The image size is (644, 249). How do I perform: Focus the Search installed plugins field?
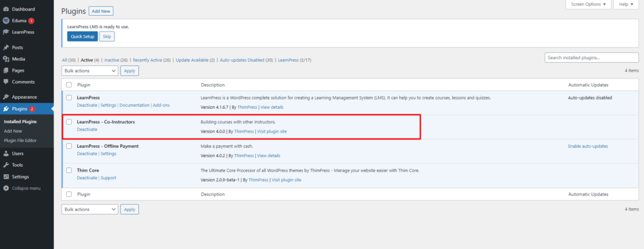(592, 58)
